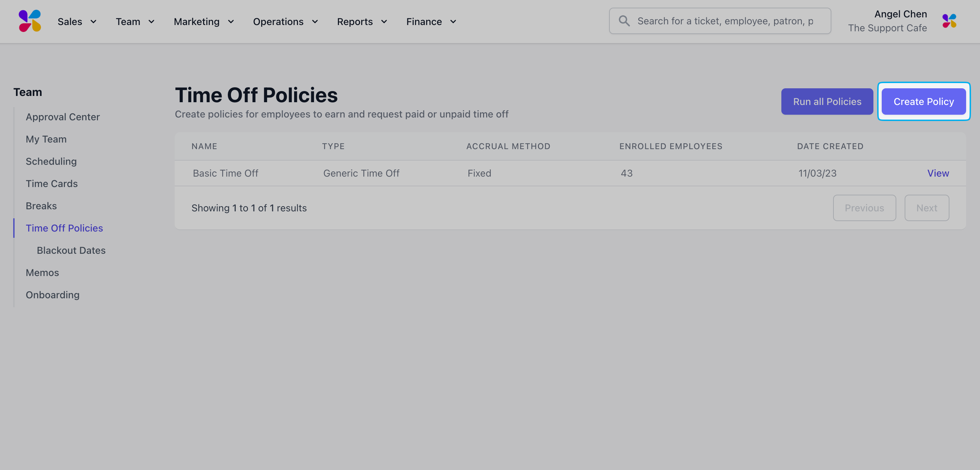Expand the Team menu chevron
Screen dimensions: 980x470
(151, 22)
